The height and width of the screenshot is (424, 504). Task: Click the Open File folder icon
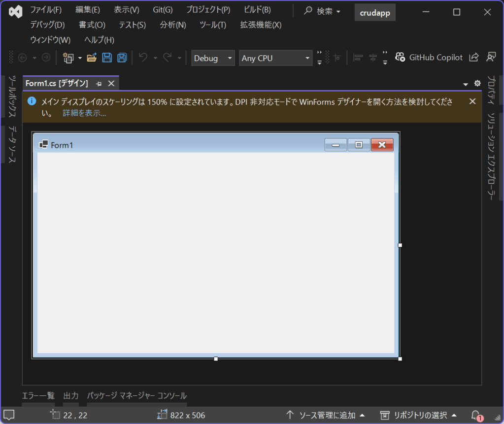pyautogui.click(x=92, y=58)
